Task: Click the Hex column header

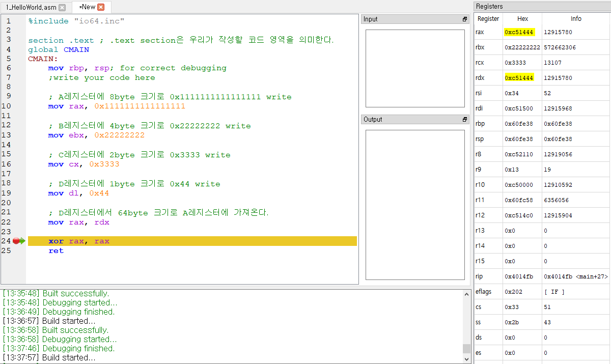Action: pos(522,19)
